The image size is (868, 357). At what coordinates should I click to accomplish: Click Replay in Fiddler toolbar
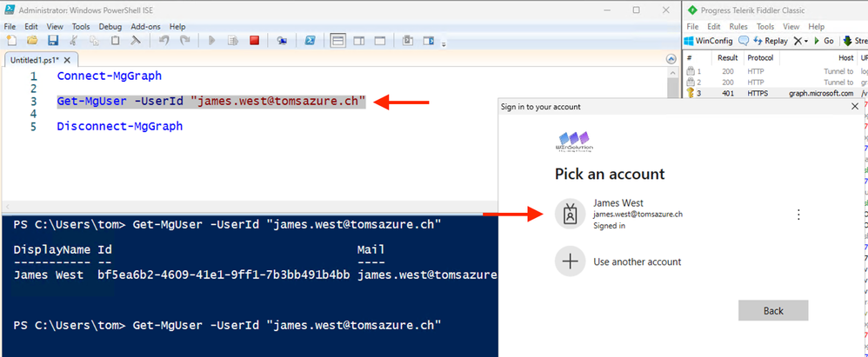pos(771,41)
